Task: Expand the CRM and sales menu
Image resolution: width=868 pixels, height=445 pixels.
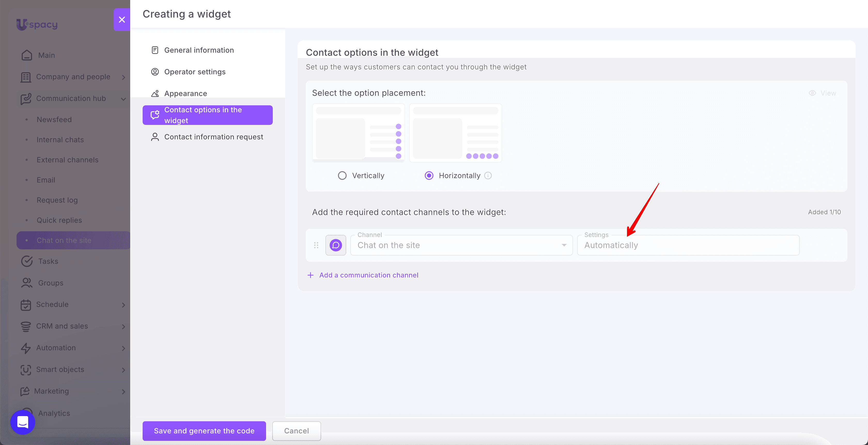Action: (x=123, y=326)
